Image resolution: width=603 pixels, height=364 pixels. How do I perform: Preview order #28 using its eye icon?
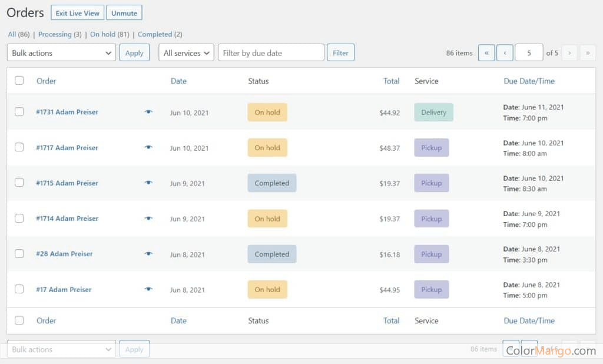coord(148,254)
